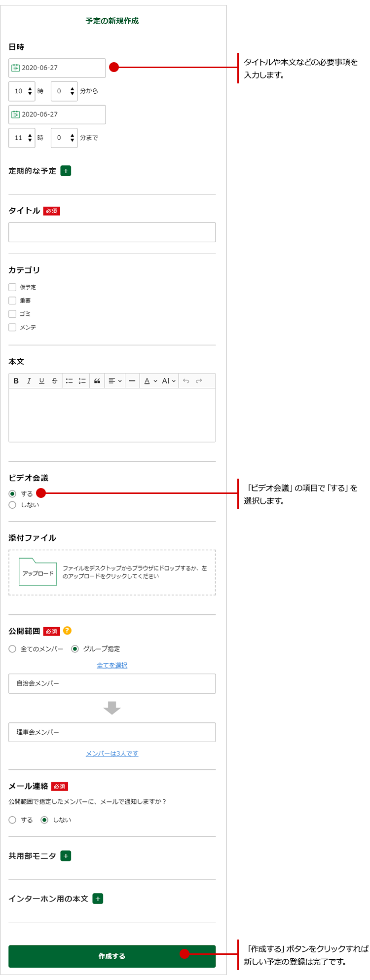Expand the 共用部モニタ section
Viewport: 370px width, 980px height.
66,856
